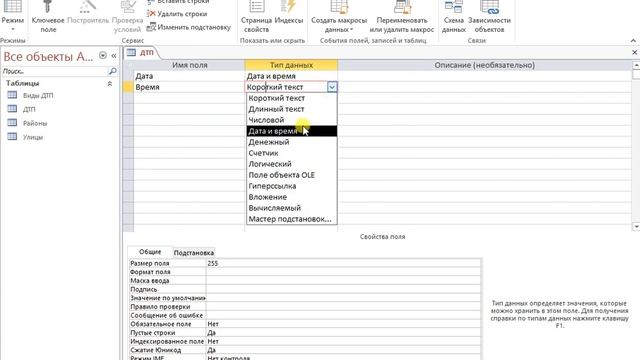Switch to the ДТП document tab

tap(141, 53)
